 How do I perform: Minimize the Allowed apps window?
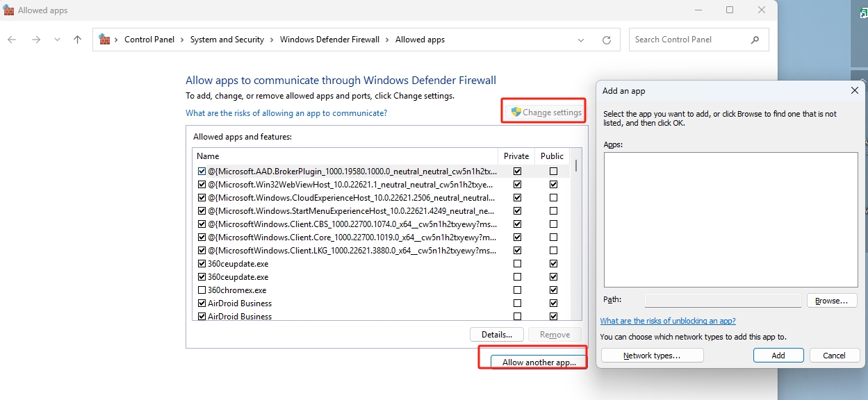point(697,10)
